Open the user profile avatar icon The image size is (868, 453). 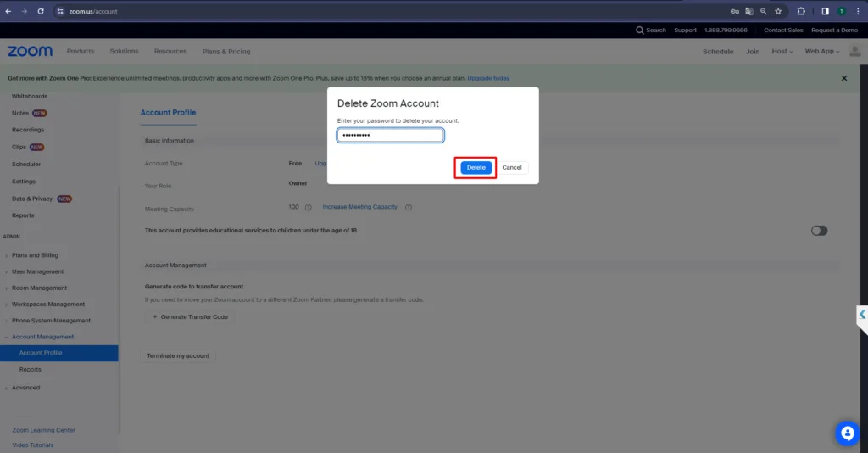coord(855,52)
